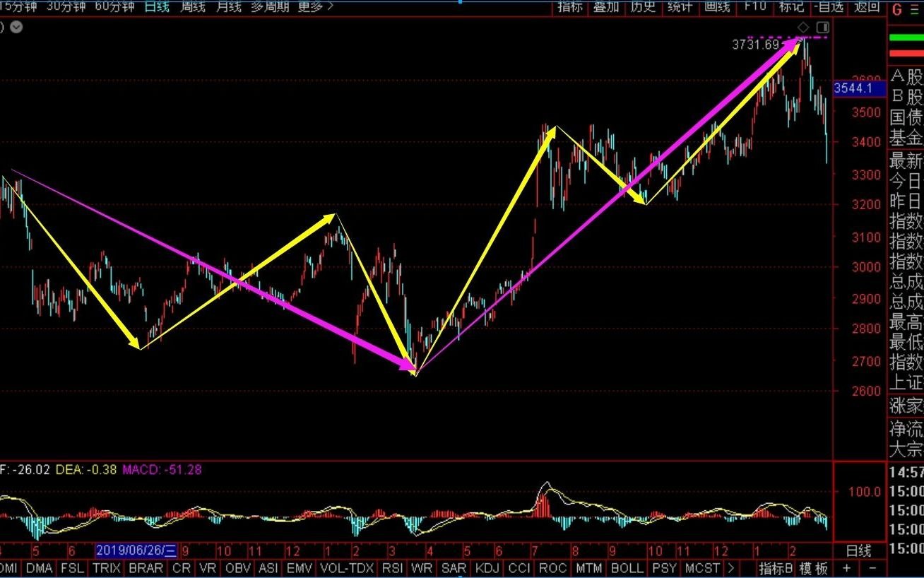This screenshot has width=924, height=578.
Task: Click the green bar in right panel
Action: [x=906, y=37]
